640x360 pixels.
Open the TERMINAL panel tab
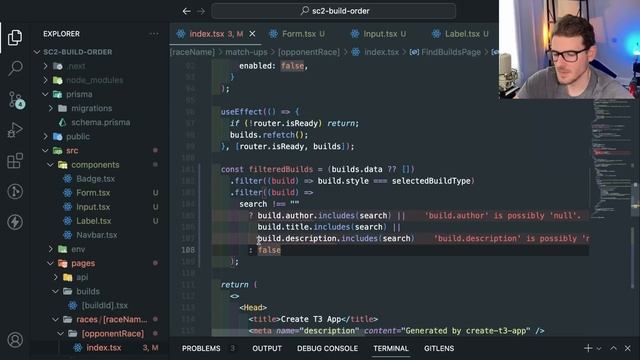(391, 348)
